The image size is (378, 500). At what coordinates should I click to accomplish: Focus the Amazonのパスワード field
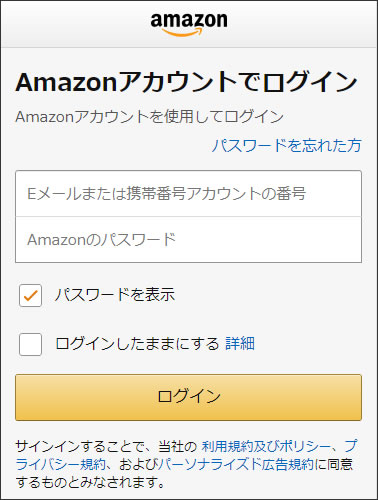[188, 240]
